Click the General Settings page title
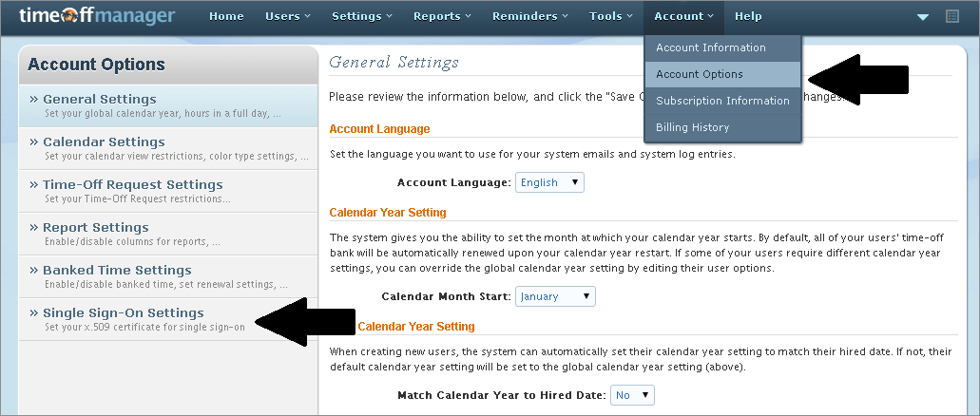The height and width of the screenshot is (416, 980). point(394,63)
